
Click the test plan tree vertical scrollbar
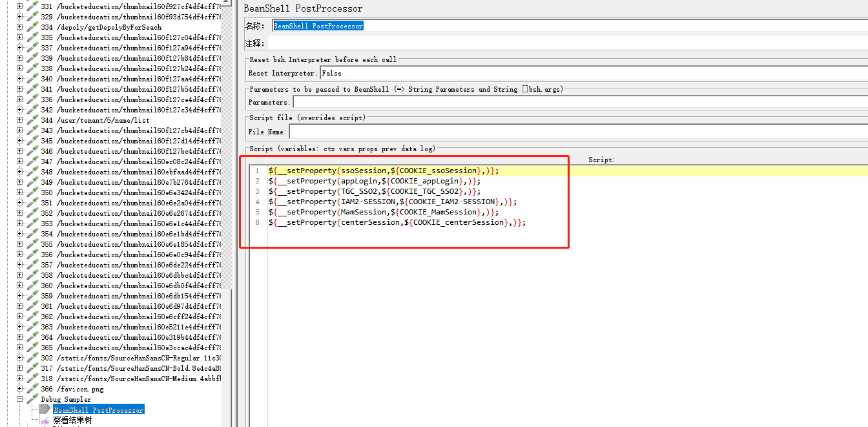coord(227,213)
